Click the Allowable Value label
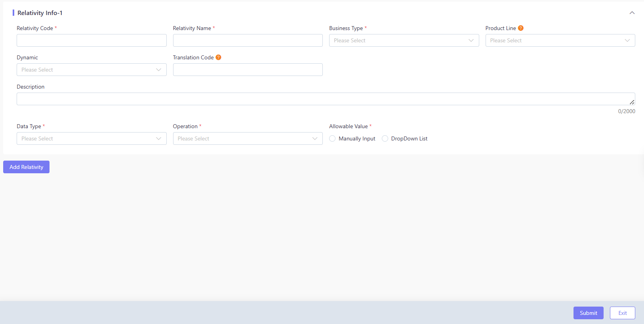The width and height of the screenshot is (644, 324). [x=349, y=126]
